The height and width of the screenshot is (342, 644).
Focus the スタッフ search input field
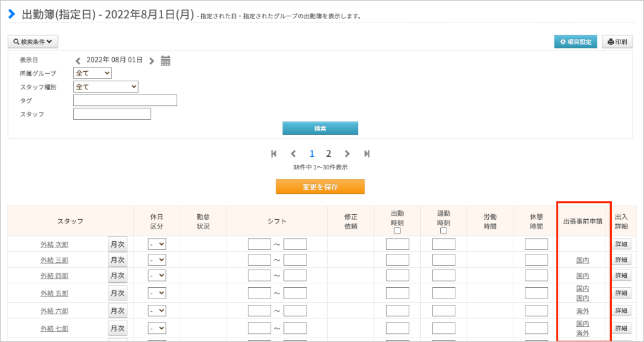112,113
